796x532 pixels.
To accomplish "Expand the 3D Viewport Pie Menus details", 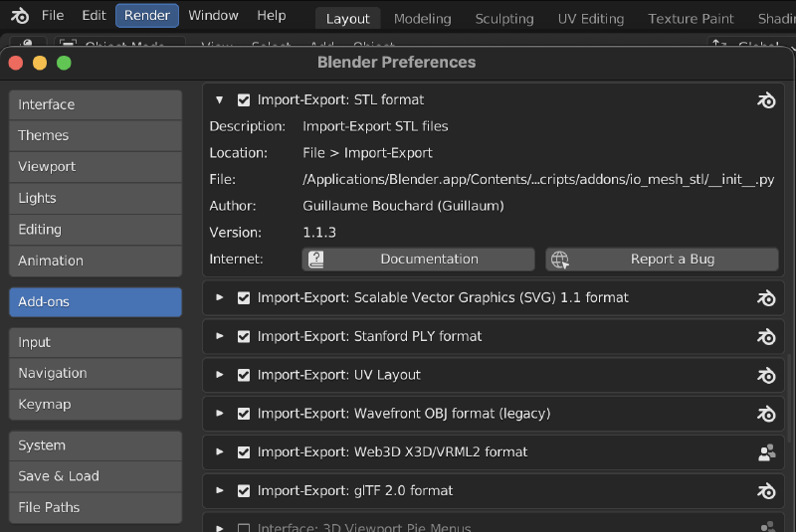I will (x=219, y=528).
